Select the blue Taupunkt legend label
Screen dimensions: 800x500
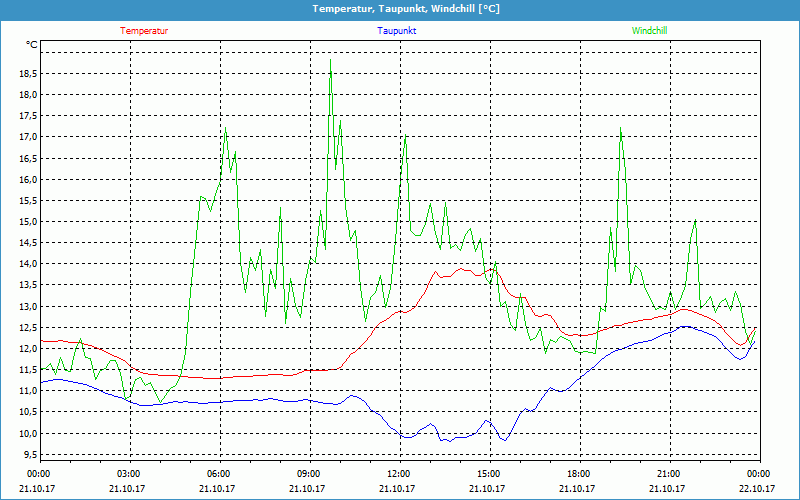tap(397, 31)
